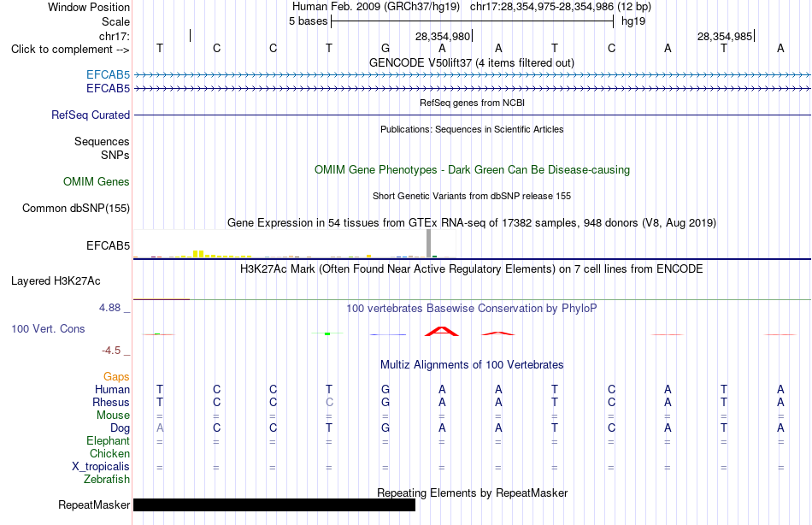Click the H3K27Ac Mark track title

click(471, 269)
